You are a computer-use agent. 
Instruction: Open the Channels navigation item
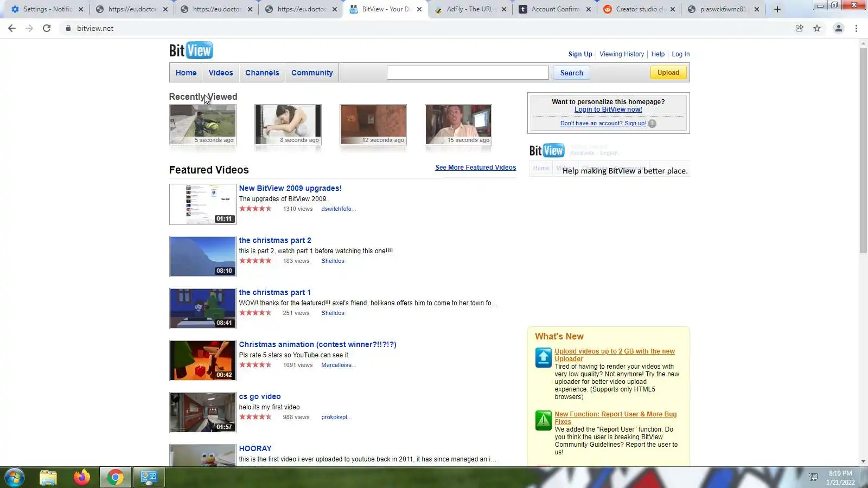(262, 73)
